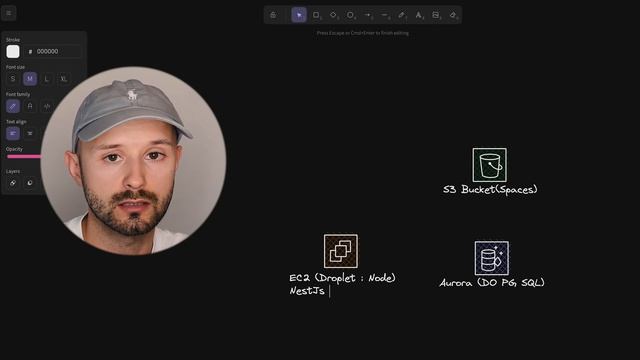Image resolution: width=640 pixels, height=360 pixels.
Task: Set font size to Large (L)
Action: (x=47, y=79)
